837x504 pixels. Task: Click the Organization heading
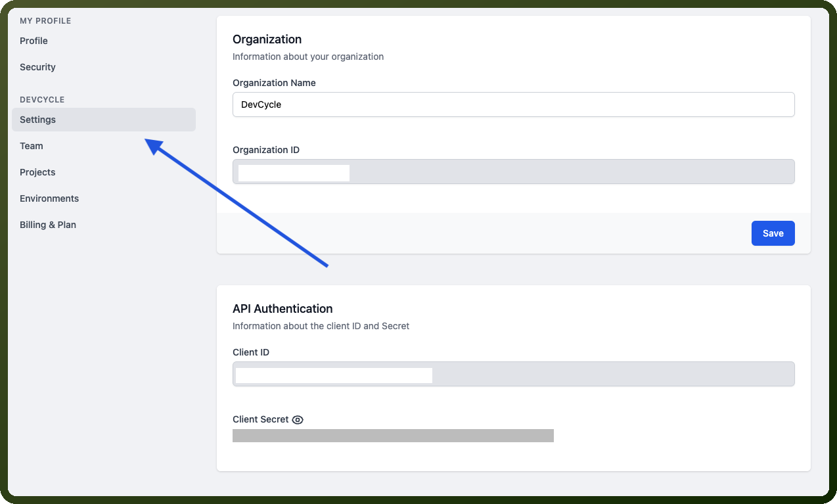click(x=267, y=39)
